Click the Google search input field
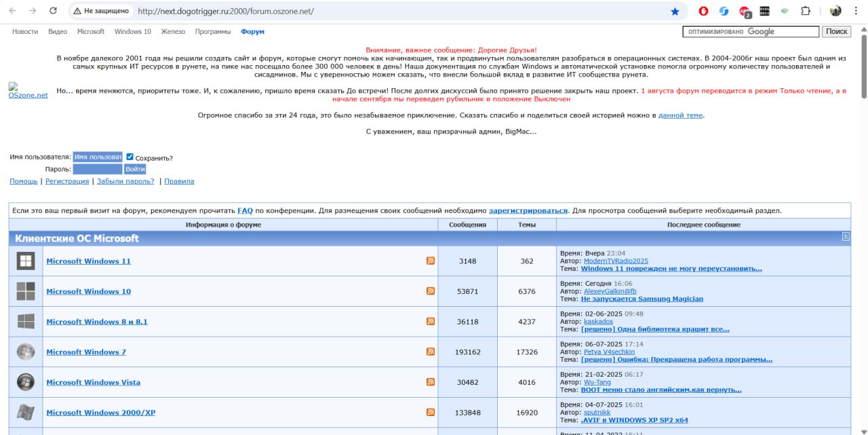Viewport: 868px width, 435px height. coord(751,32)
